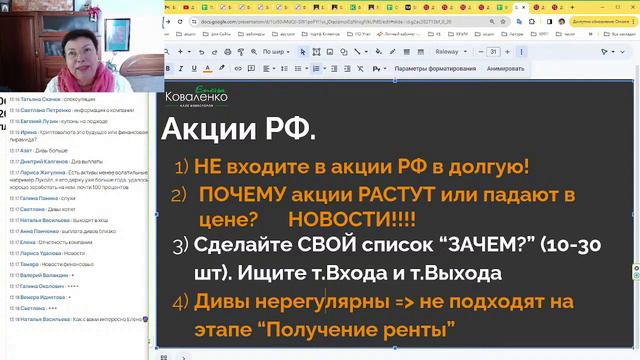
Task: Open the browser Extensions puzzle icon
Action: coord(531,22)
